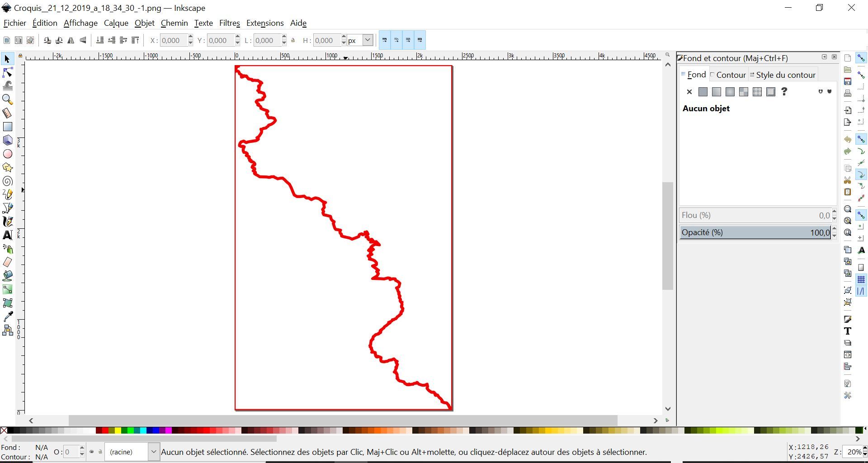This screenshot has width=868, height=463.
Task: Toggle first stroke-scaling affect button
Action: pos(384,40)
